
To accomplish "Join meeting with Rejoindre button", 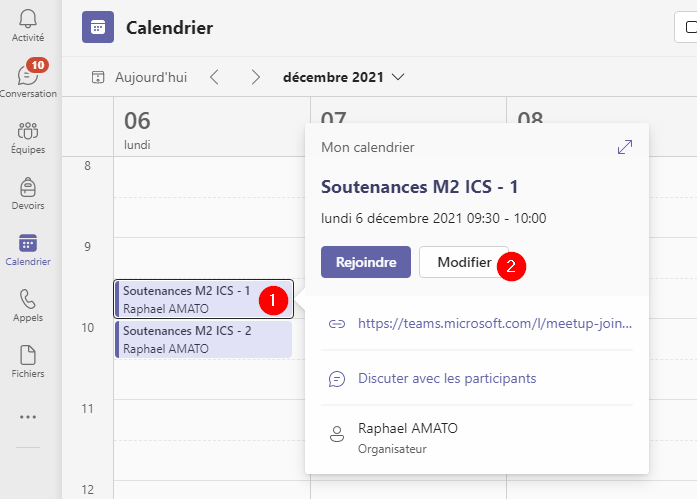I will (365, 263).
